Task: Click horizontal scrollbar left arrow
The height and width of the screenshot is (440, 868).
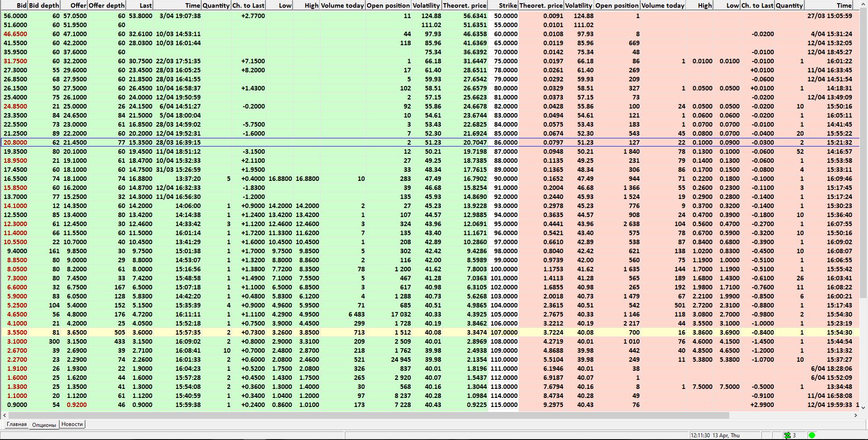Action: 5,415
